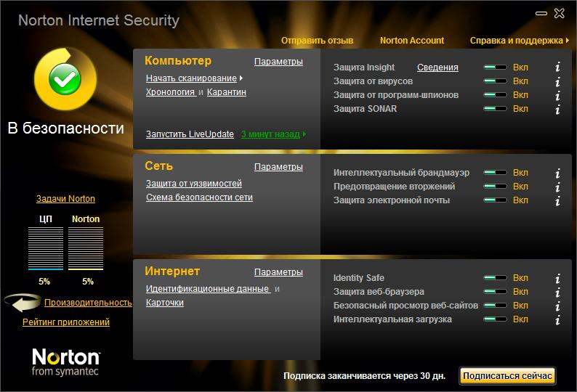Open Защита от уязвимостей
Image resolution: width=577 pixels, height=392 pixels.
click(x=194, y=184)
